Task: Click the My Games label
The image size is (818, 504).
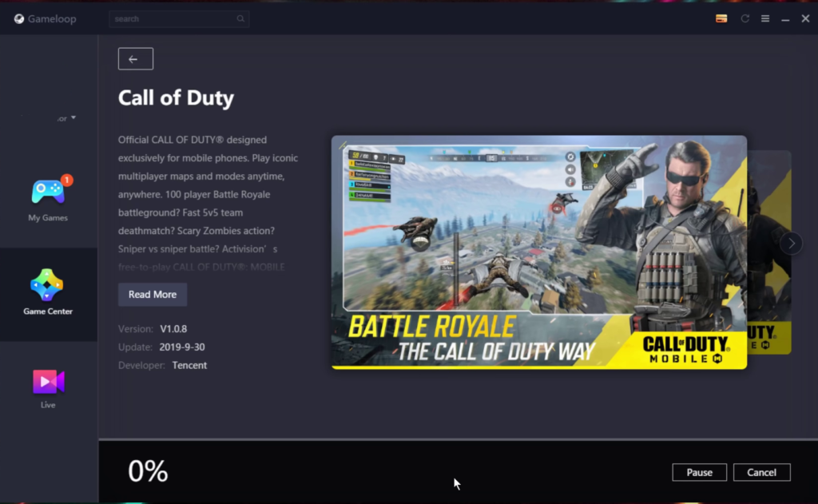Action: pyautogui.click(x=48, y=217)
